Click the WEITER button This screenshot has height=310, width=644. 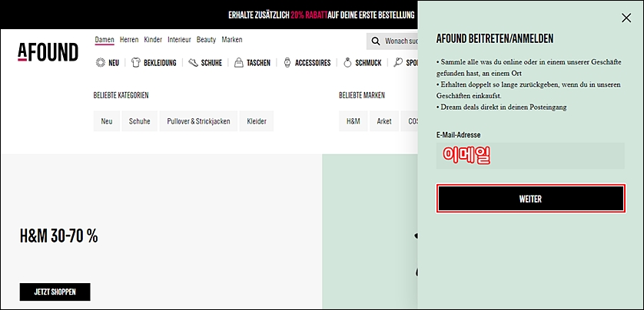coord(530,199)
